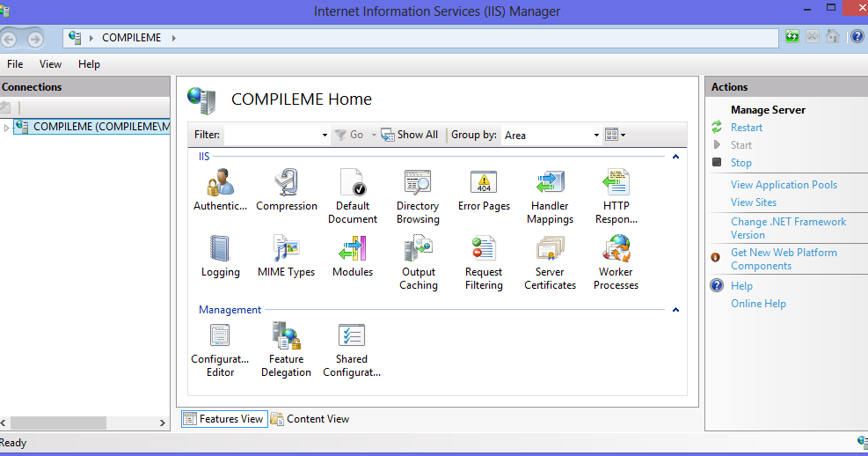Open the Go button dropdown arrow
Image resolution: width=868 pixels, height=456 pixels.
(x=374, y=136)
